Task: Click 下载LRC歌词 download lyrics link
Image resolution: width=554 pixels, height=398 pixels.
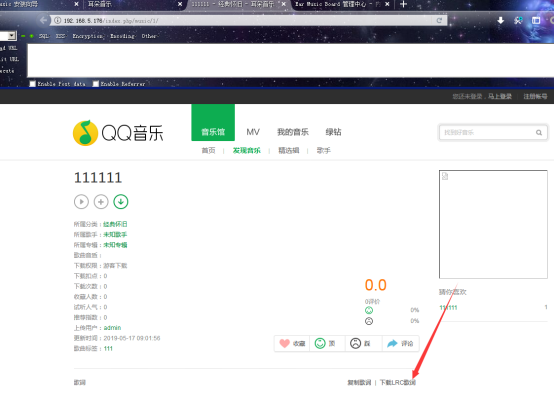Action: (398, 382)
